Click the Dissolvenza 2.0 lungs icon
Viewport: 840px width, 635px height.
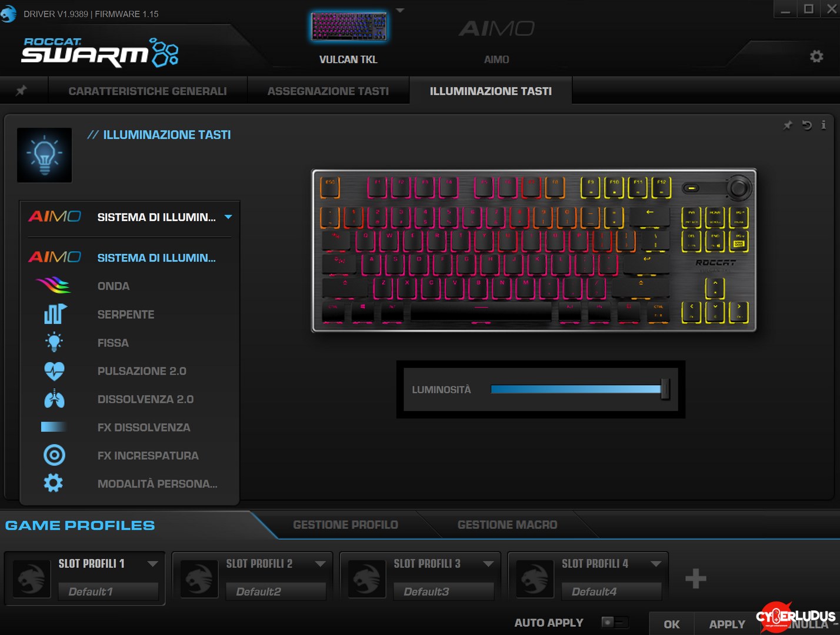[x=54, y=399]
